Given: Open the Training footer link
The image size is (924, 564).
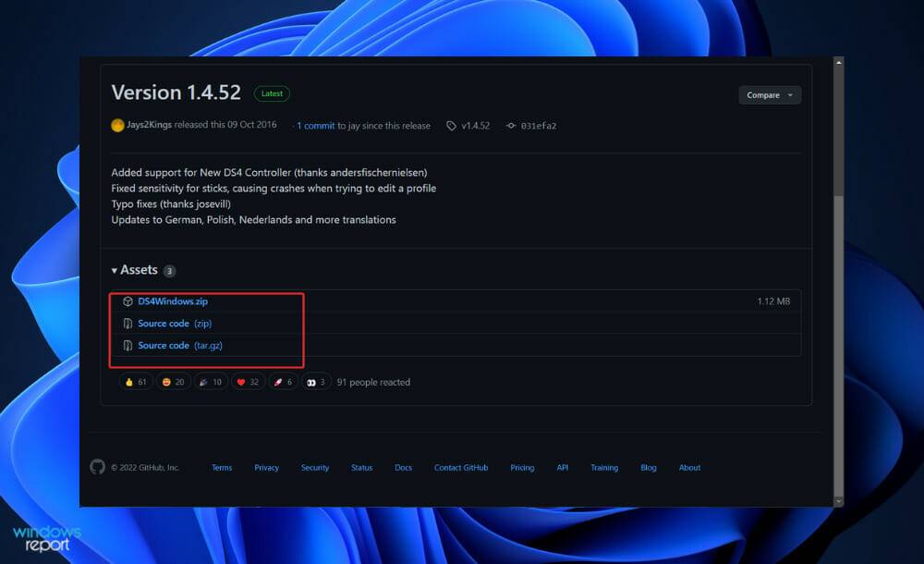Looking at the screenshot, I should tap(604, 468).
